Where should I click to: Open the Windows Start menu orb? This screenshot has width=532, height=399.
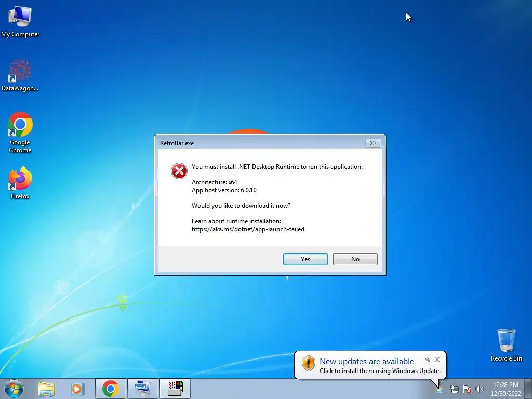(14, 389)
